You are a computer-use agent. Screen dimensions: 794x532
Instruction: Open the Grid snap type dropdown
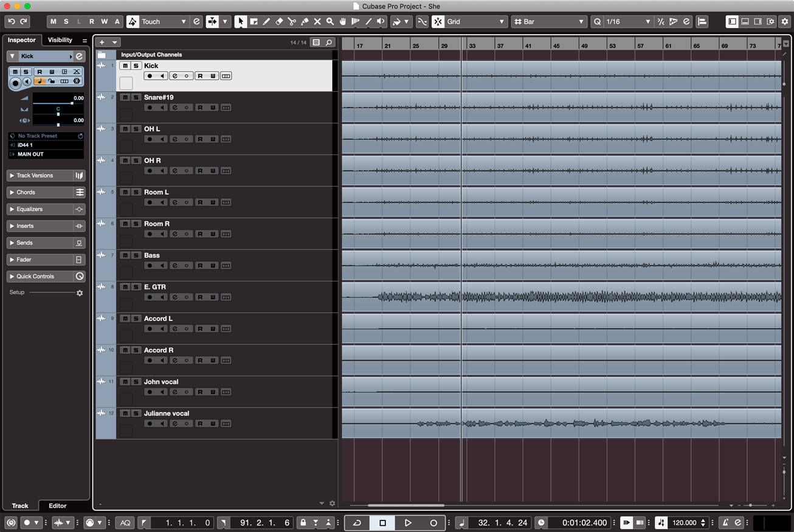tap(502, 21)
